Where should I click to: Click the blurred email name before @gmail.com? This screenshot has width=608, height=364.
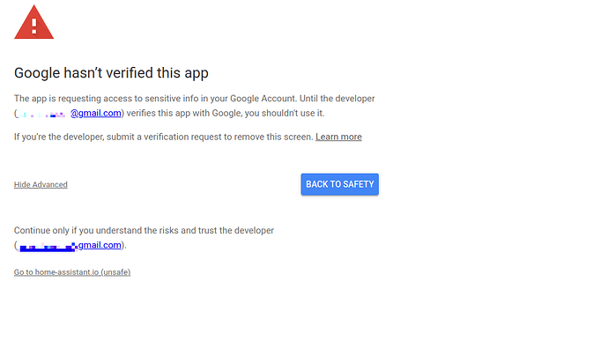(42, 114)
